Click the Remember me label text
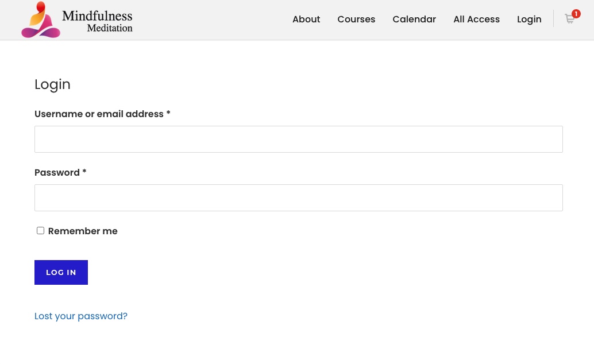 pos(83,231)
